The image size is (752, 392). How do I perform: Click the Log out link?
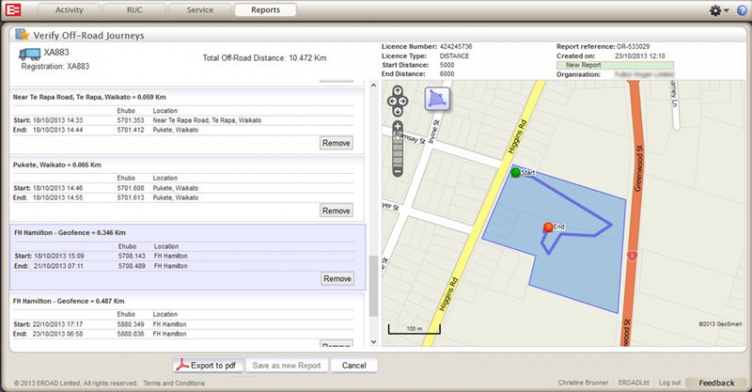[670, 383]
